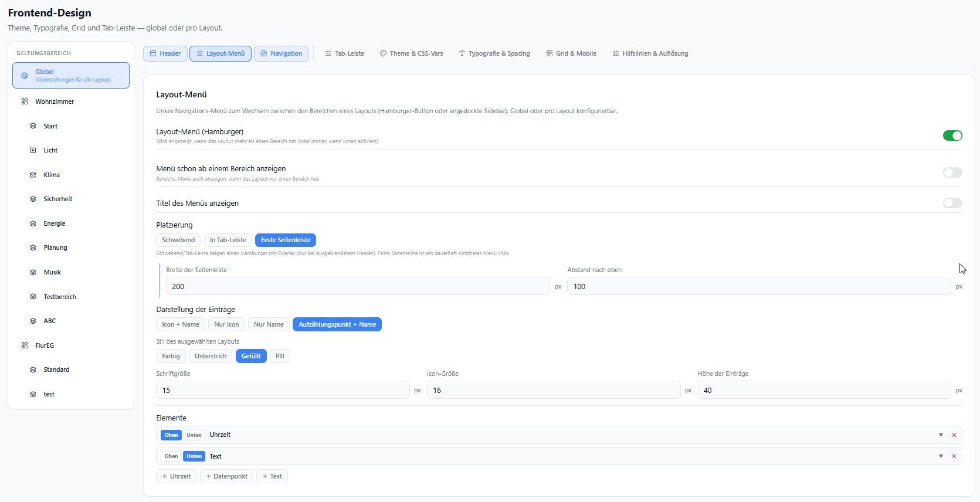980x502 pixels.
Task: Pick the Pill selection style
Action: click(x=280, y=356)
